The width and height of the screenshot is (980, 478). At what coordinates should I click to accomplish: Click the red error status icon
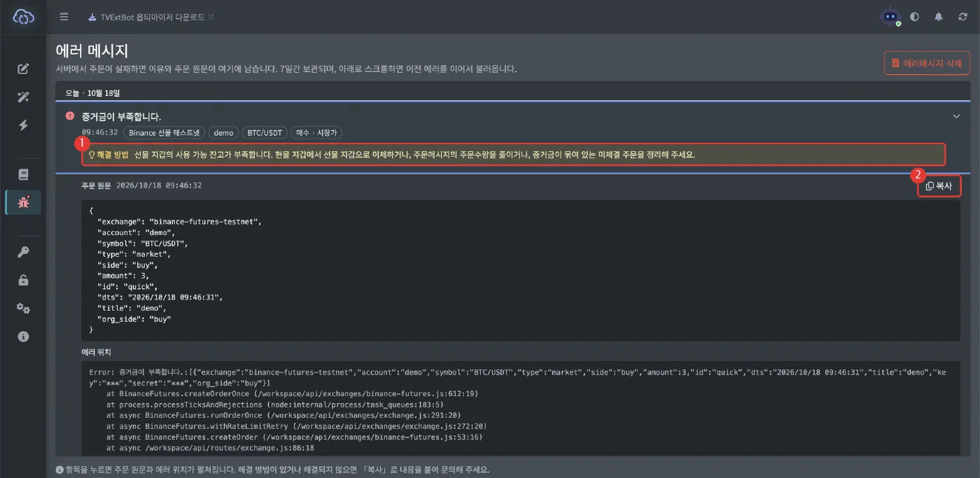(70, 116)
